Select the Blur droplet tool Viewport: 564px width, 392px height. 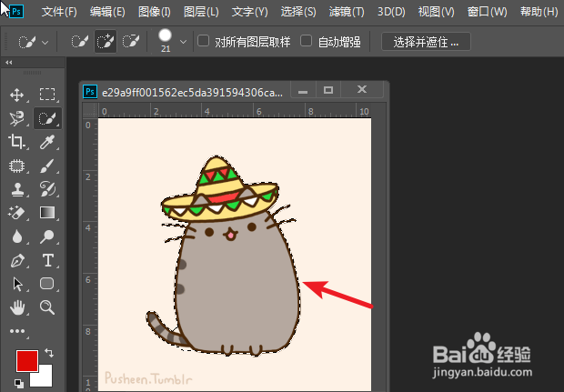click(x=16, y=236)
